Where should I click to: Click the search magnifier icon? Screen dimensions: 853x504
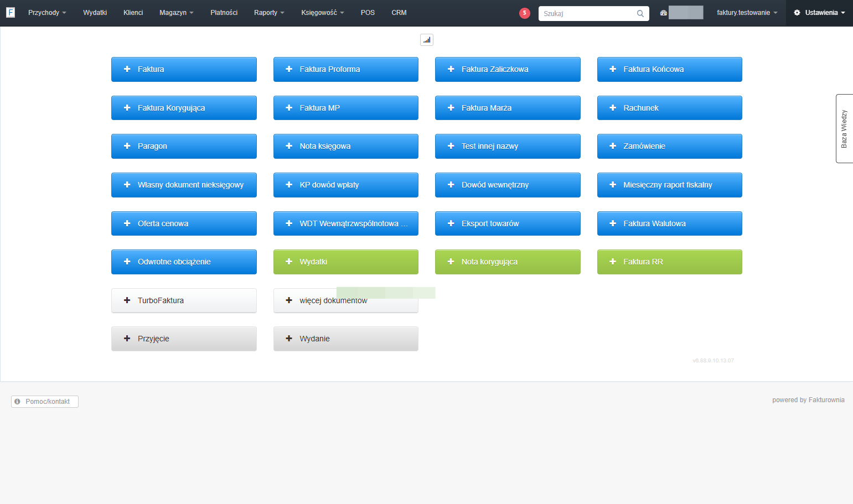pos(640,14)
